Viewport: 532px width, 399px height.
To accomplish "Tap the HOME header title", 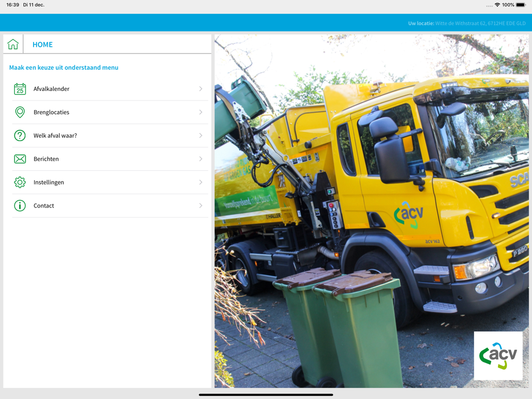I will (43, 45).
